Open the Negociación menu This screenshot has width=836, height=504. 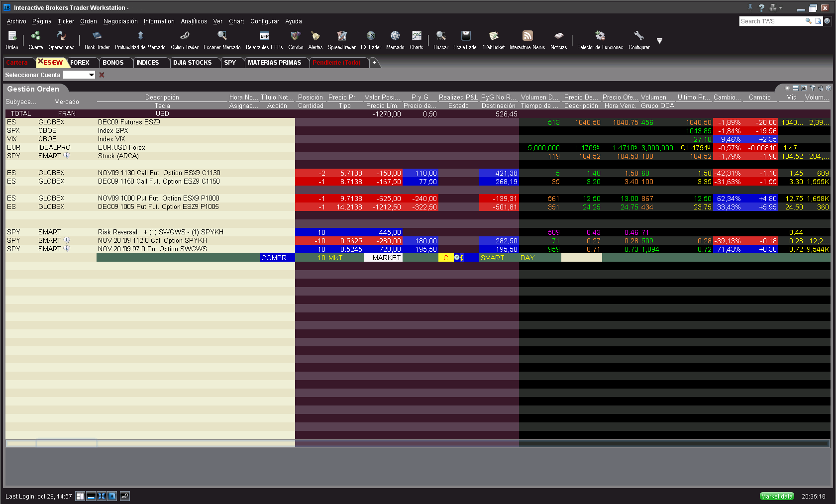point(120,21)
